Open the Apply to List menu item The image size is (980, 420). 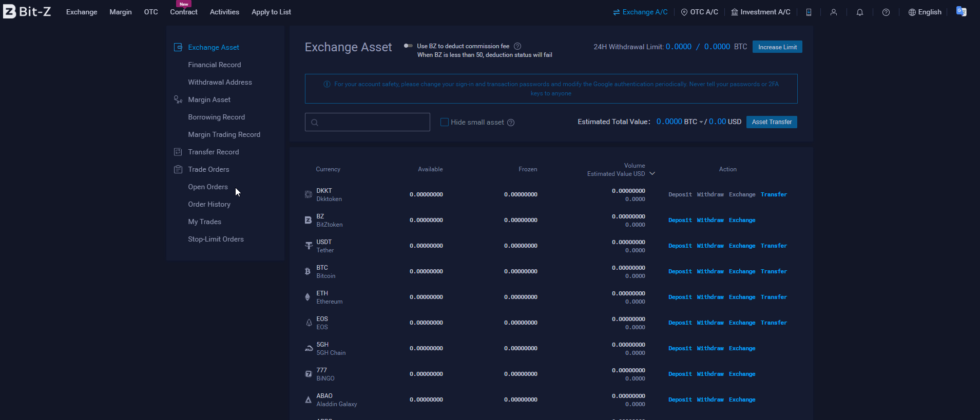pyautogui.click(x=271, y=12)
